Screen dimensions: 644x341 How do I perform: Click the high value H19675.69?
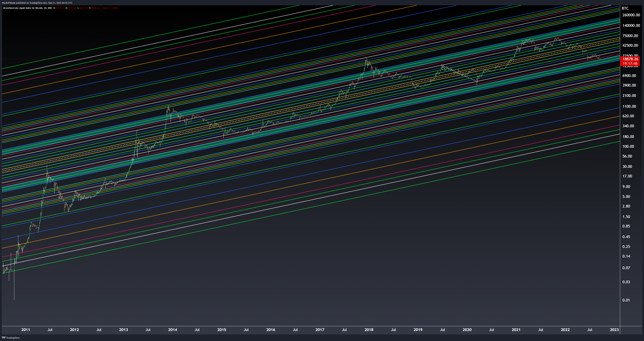tap(71, 8)
